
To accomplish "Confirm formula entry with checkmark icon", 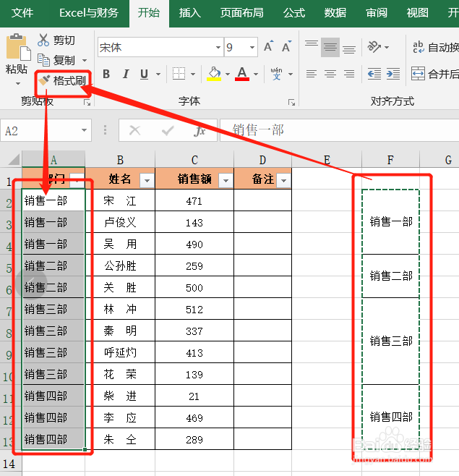I will (x=168, y=131).
